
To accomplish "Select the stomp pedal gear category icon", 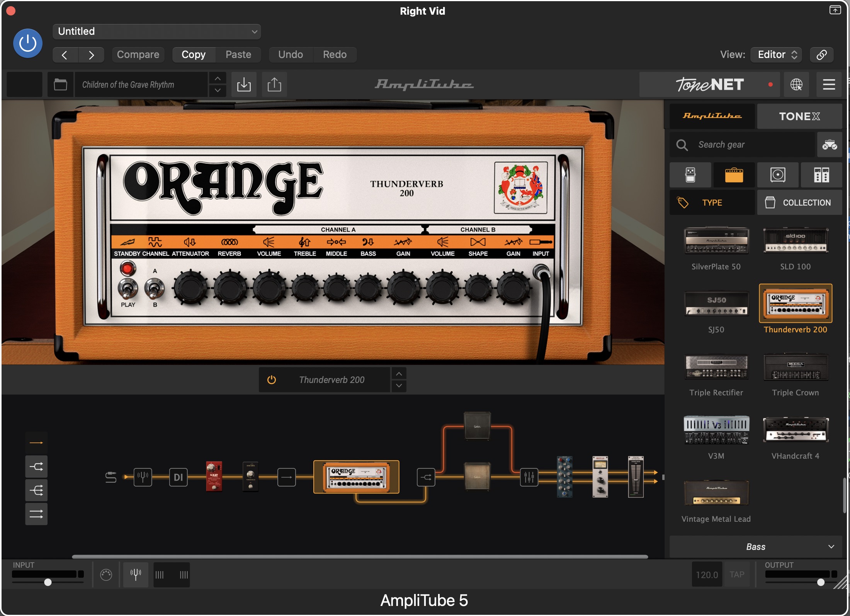I will [x=690, y=175].
